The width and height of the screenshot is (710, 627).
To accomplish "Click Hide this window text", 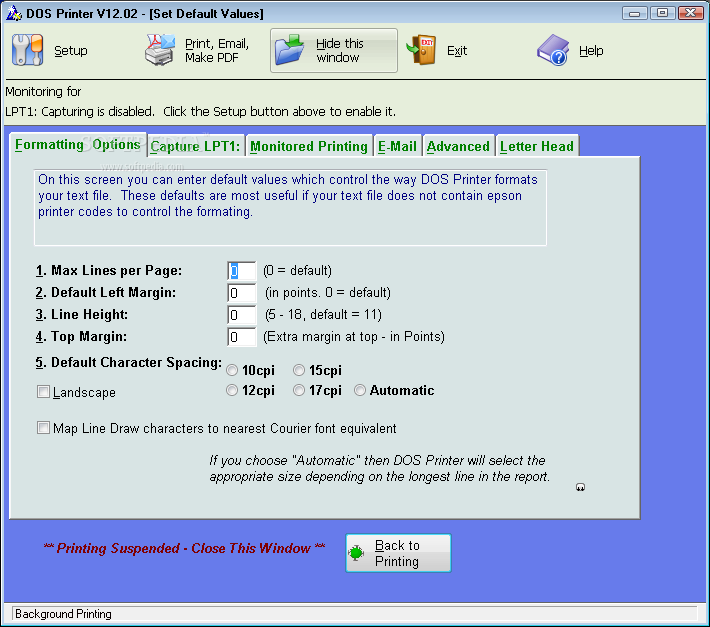I will [340, 50].
